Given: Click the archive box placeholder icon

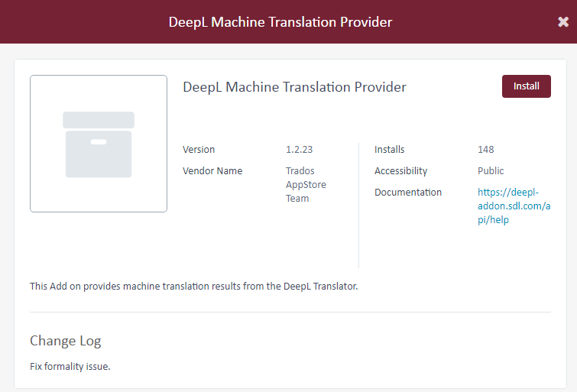Looking at the screenshot, I should pyautogui.click(x=99, y=144).
